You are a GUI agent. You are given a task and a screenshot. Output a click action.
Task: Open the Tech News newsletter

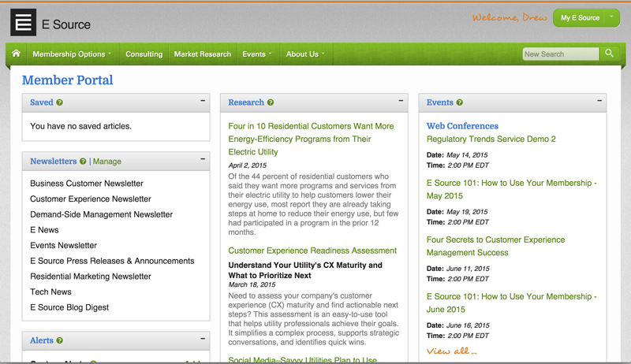coord(50,292)
